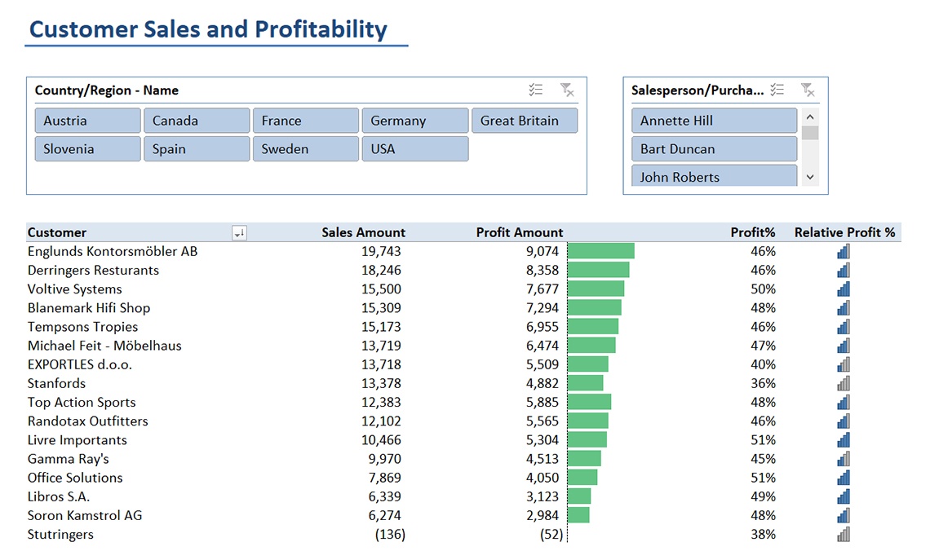The width and height of the screenshot is (930, 560).
Task: Filter by salesperson John Roberts
Action: [714, 176]
